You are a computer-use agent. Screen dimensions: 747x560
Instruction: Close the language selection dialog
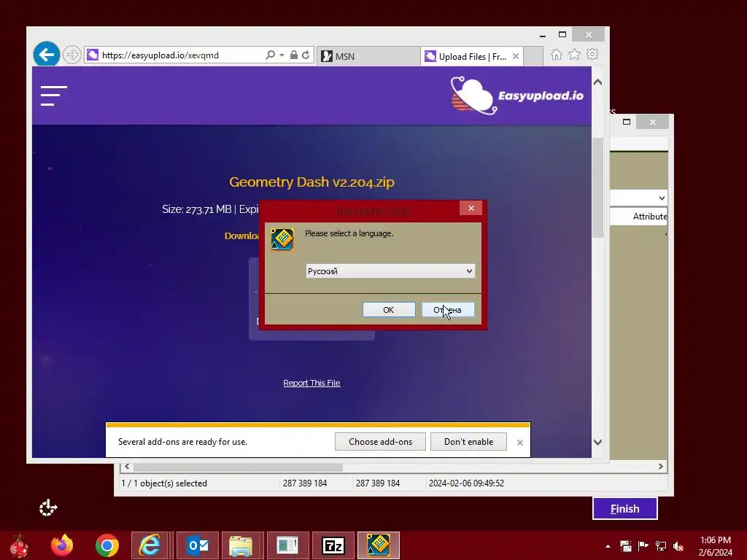click(471, 208)
